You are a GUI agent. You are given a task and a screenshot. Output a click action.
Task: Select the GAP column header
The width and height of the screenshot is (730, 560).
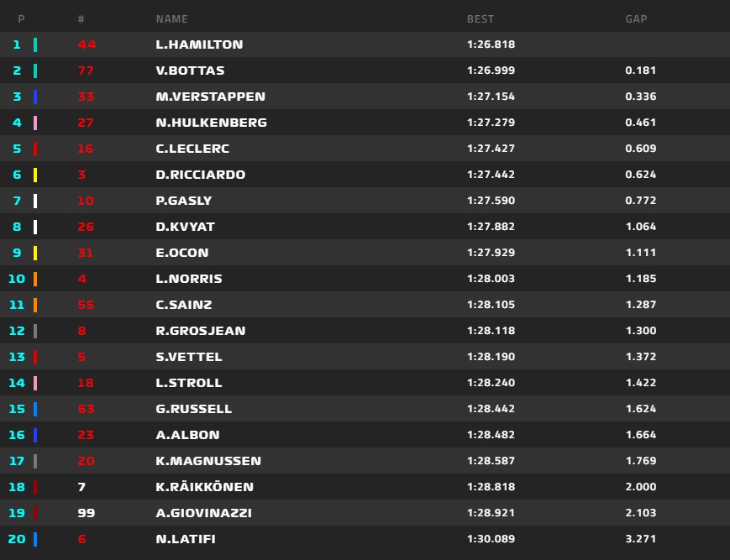pos(636,19)
